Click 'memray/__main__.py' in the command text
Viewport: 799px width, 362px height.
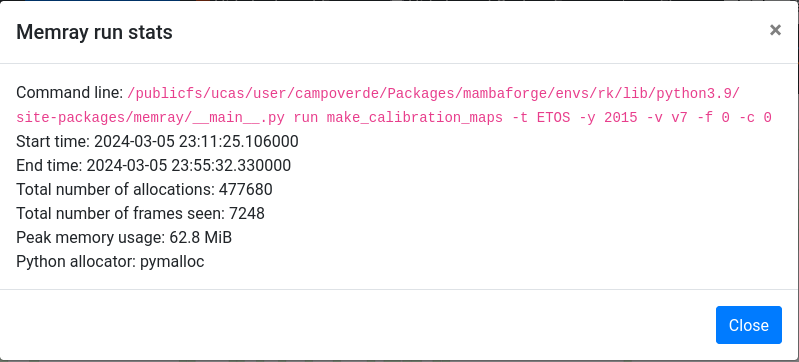pyautogui.click(x=209, y=117)
